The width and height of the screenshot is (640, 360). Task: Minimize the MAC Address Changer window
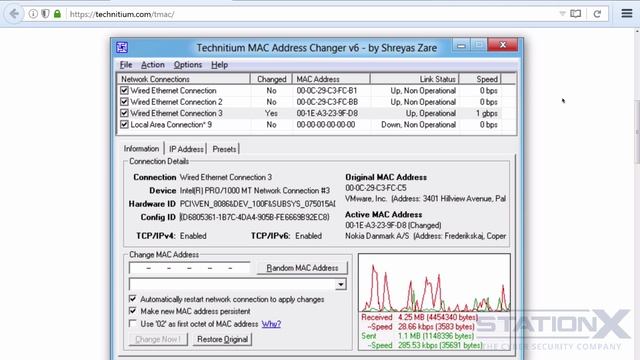(x=461, y=45)
